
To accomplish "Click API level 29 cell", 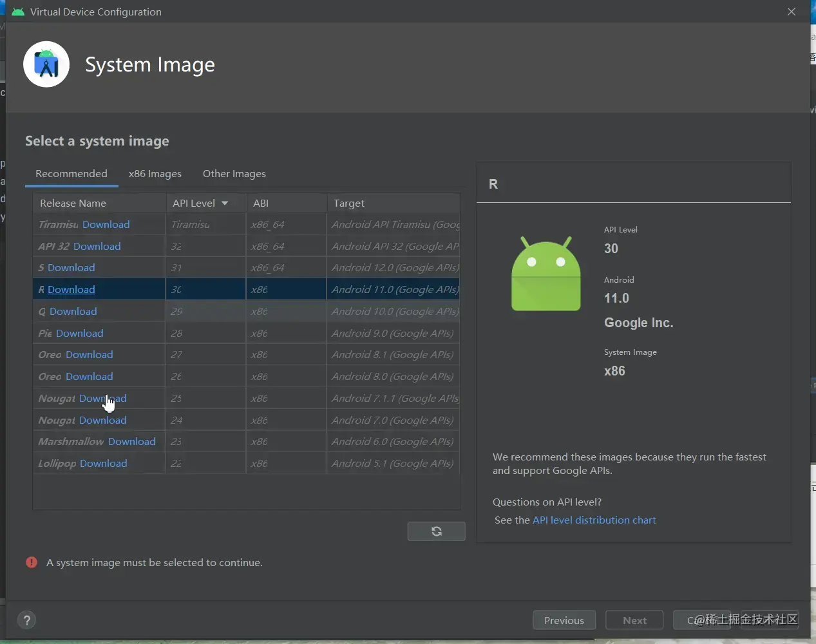I will pos(206,312).
